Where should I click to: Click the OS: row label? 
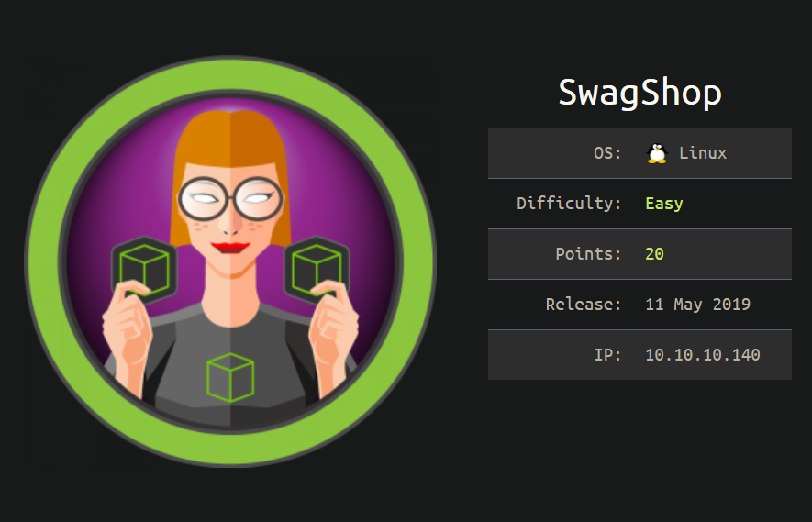[x=607, y=153]
